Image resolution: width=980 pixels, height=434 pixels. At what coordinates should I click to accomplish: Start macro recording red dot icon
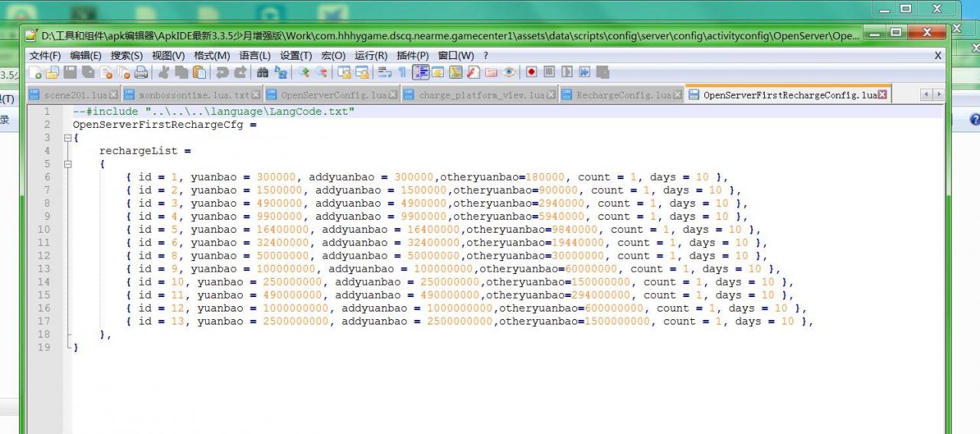(531, 73)
